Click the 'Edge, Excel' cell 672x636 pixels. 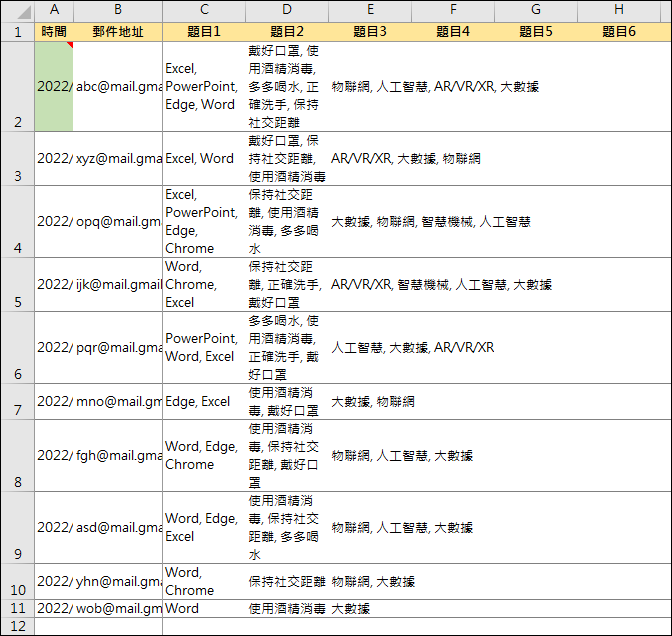click(204, 402)
